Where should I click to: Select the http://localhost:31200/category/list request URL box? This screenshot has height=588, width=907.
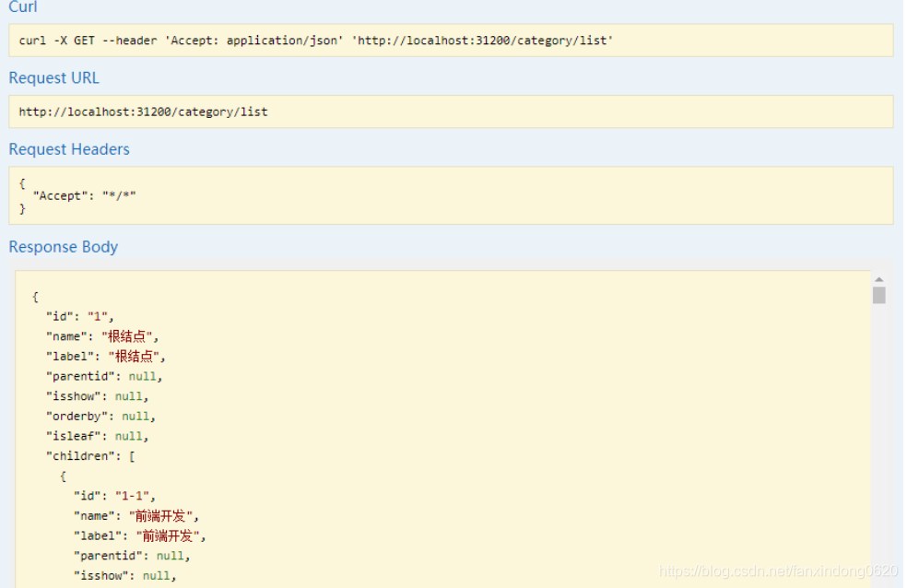(x=451, y=112)
